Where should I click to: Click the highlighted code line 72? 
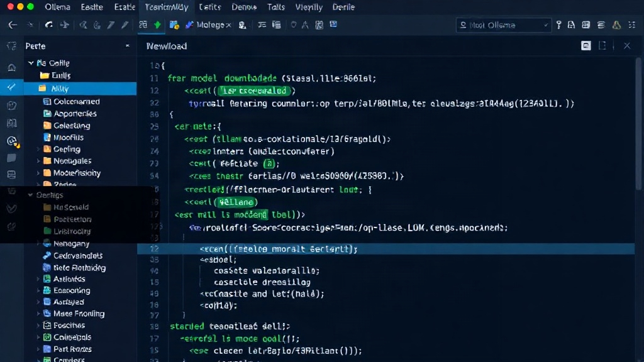(x=386, y=249)
